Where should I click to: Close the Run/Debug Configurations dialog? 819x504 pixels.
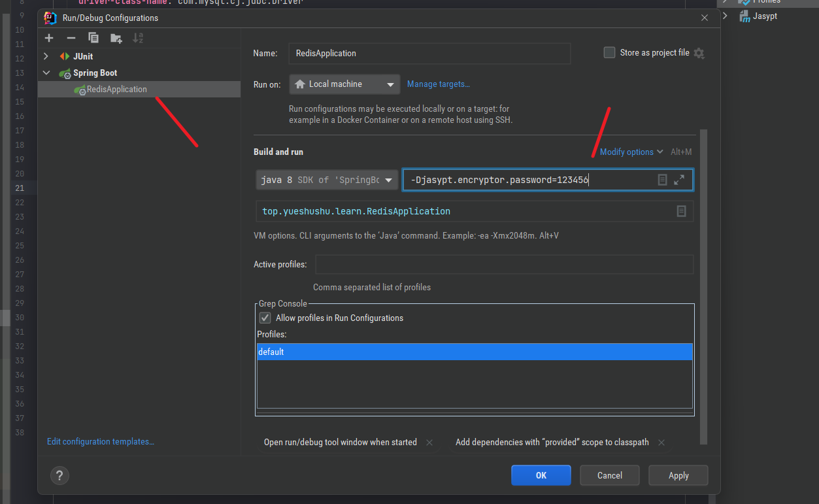(705, 18)
